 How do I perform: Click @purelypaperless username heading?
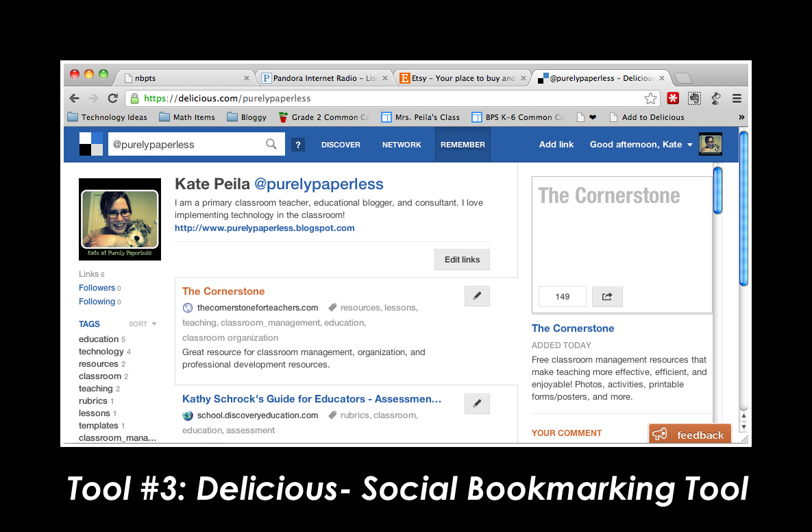click(x=319, y=184)
